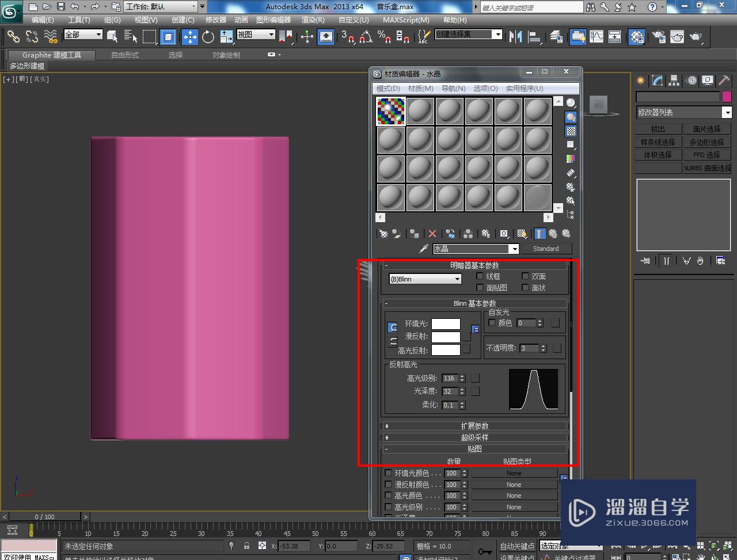Image resolution: width=737 pixels, height=560 pixels.
Task: Click the 面片选择 modifier button
Action: point(706,129)
